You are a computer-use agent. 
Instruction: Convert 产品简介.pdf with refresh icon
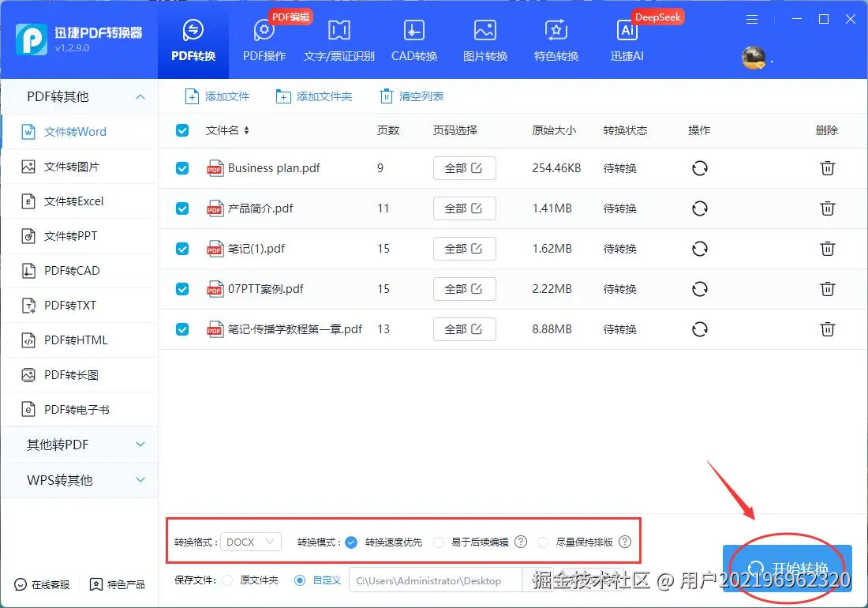click(x=700, y=208)
